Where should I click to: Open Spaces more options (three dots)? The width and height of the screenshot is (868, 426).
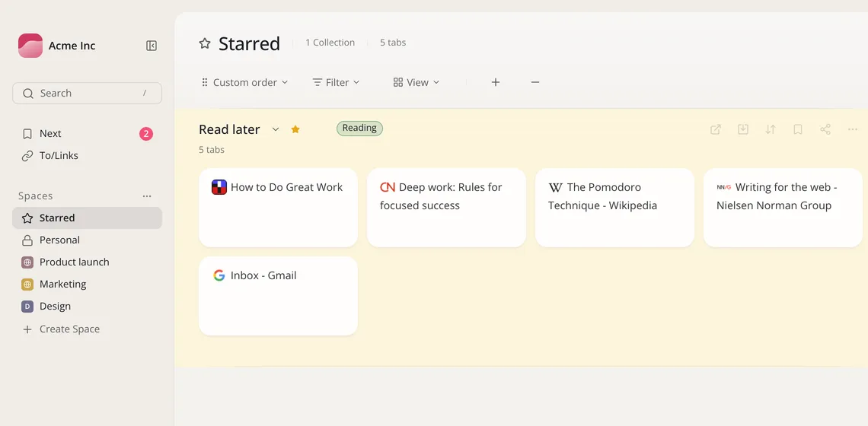click(147, 196)
